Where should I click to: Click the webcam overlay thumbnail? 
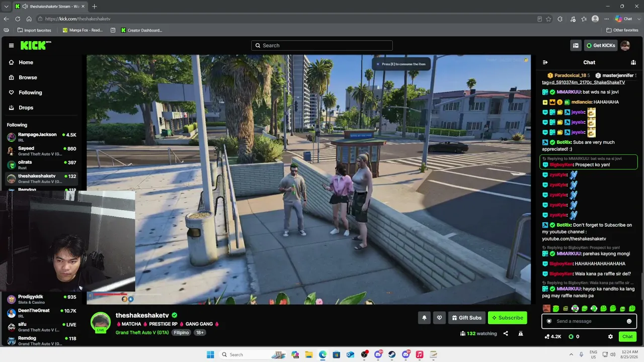tap(67, 241)
